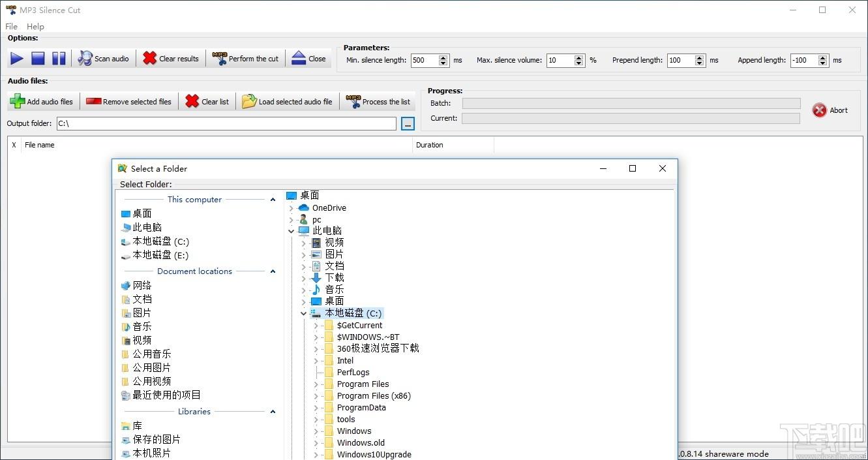Start playback with the blue Play button
Viewport: 868px width, 460px height.
tap(17, 59)
